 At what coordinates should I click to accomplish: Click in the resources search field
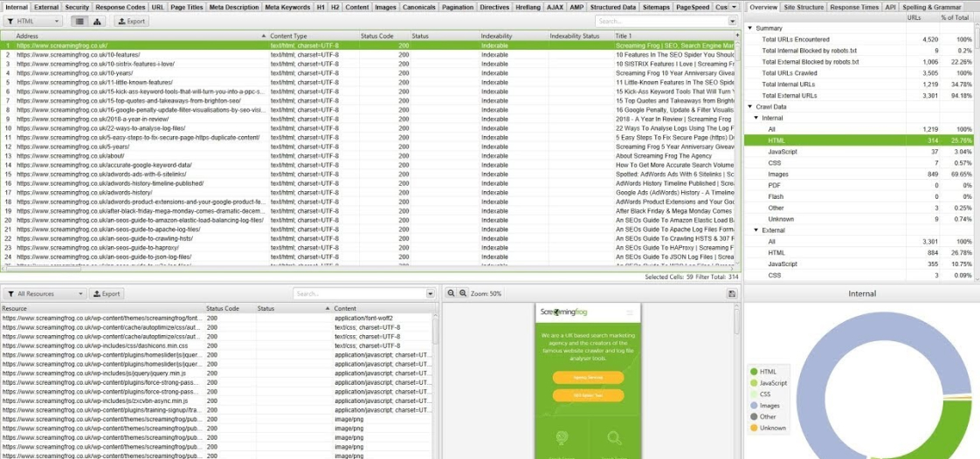click(359, 293)
